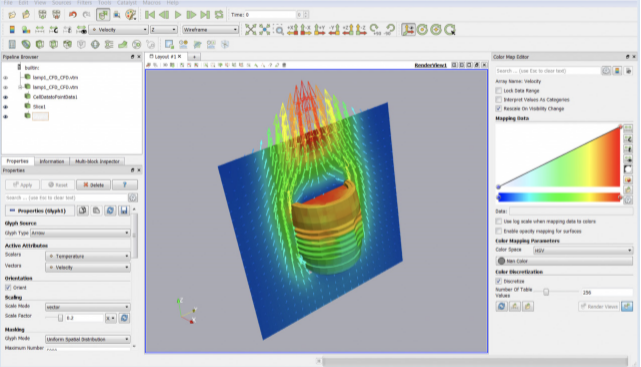Click the Delete button

click(93, 185)
